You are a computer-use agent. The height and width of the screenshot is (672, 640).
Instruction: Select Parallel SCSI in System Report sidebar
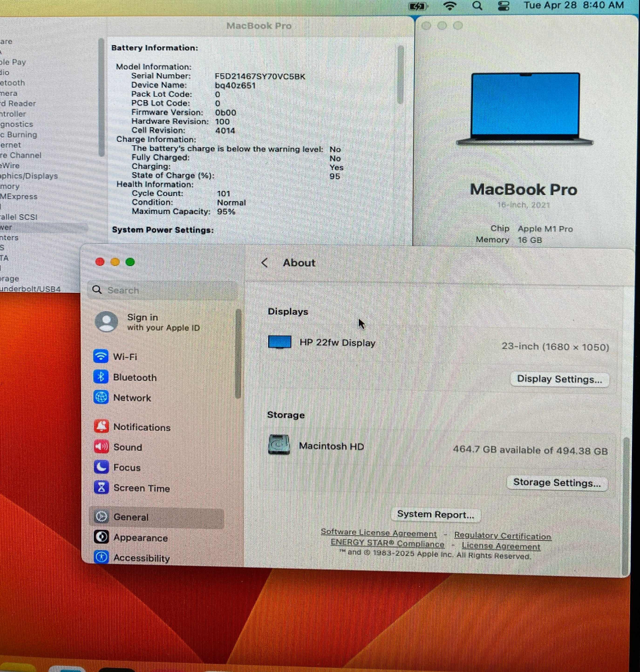(19, 217)
